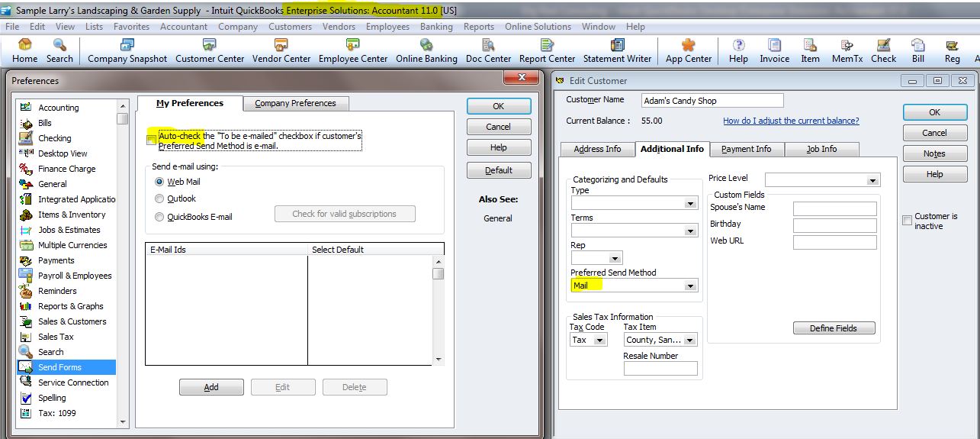This screenshot has width=980, height=439.
Task: Open the Customer Center icon
Action: (210, 51)
